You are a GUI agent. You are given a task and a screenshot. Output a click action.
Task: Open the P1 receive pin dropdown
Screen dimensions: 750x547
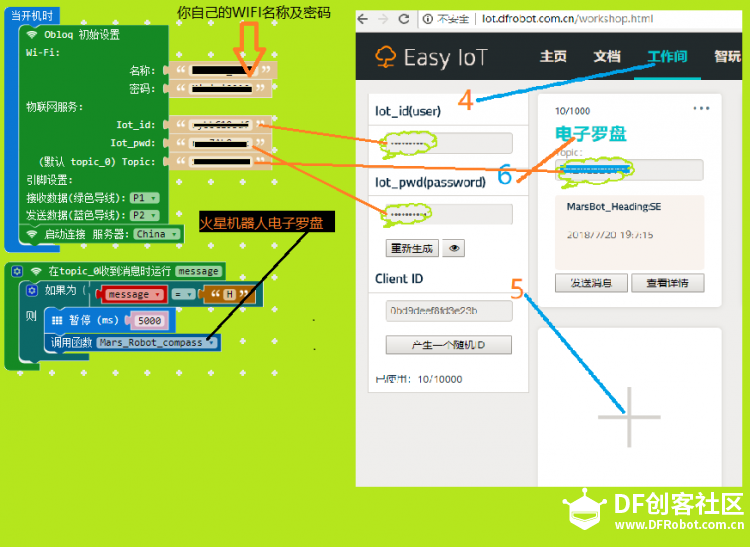point(144,198)
